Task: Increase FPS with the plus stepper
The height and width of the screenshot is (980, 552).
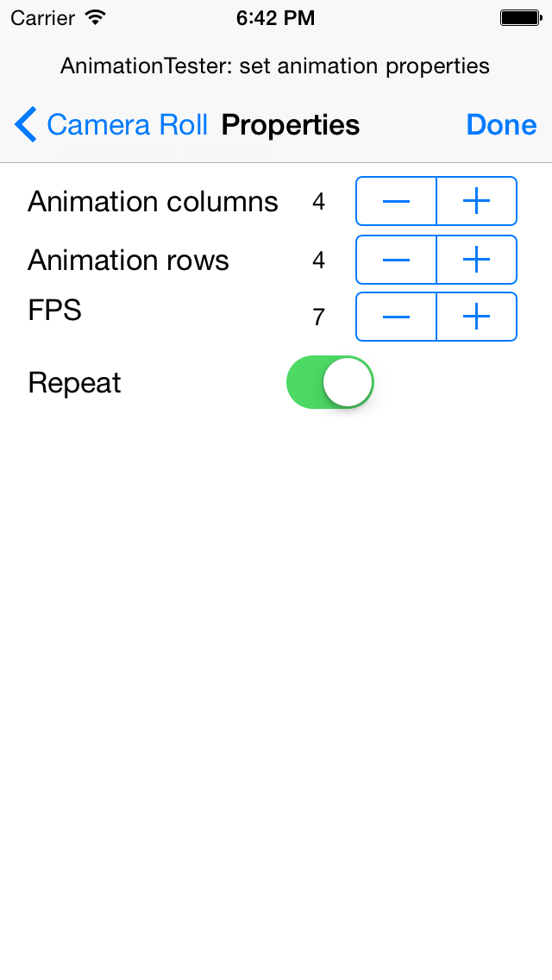Action: 476,317
